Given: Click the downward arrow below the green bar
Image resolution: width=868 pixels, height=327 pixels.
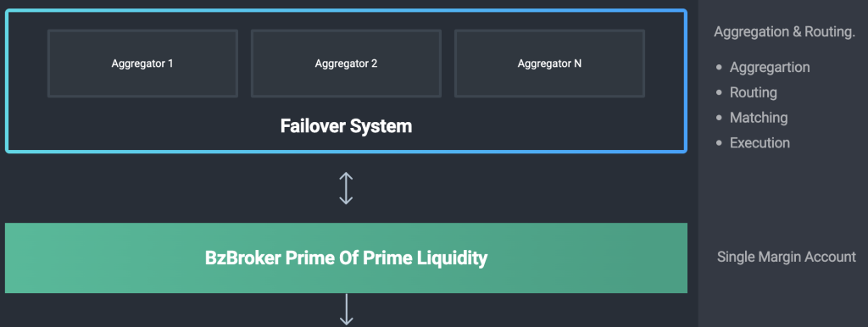Looking at the screenshot, I should (x=346, y=309).
